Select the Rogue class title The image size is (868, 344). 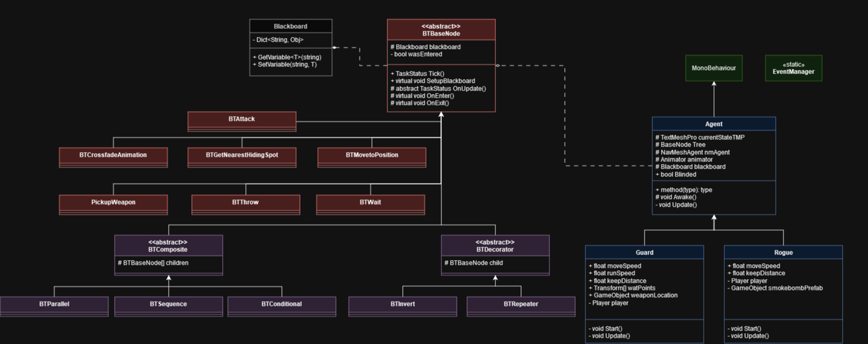tap(783, 252)
